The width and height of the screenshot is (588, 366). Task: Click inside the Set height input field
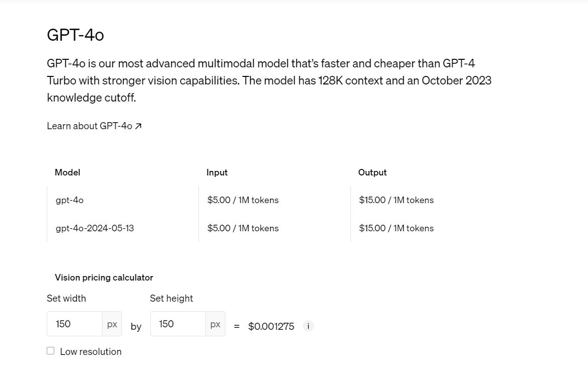tap(179, 324)
